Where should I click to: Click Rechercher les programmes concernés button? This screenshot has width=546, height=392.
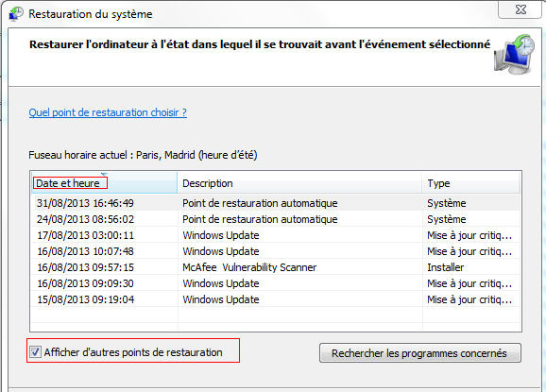(420, 353)
